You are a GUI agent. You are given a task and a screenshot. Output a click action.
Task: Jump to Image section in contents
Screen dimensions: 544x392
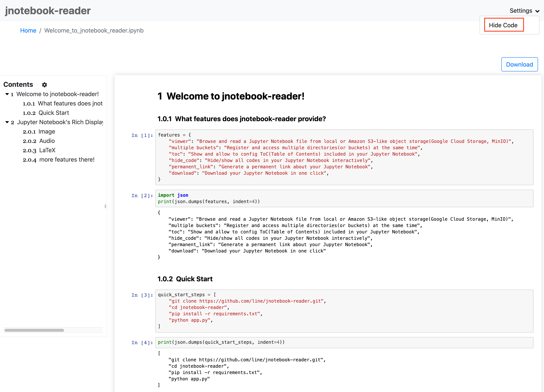tap(47, 131)
